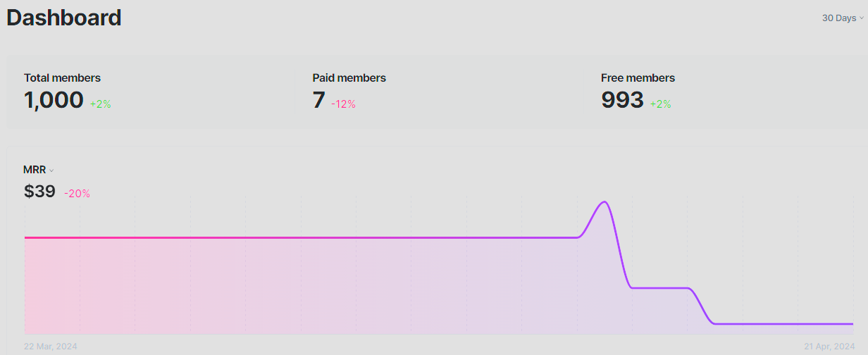Select the Paid members label
Viewport: 868px width, 355px height.
349,78
